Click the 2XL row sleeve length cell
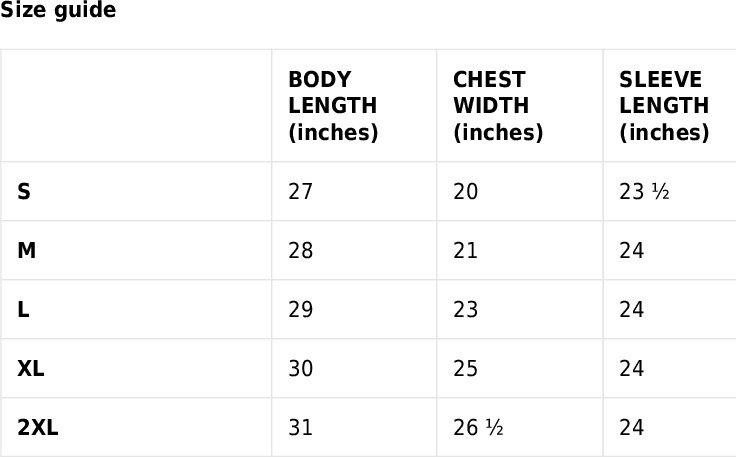 pyautogui.click(x=631, y=427)
